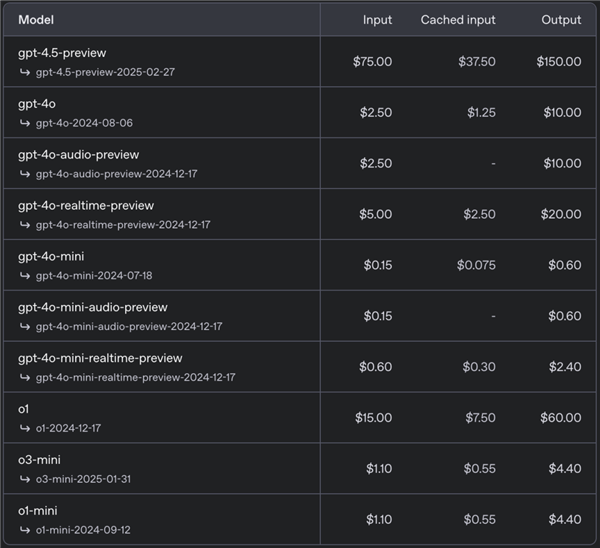Select the Cached input column header
Image resolution: width=600 pixels, height=548 pixels.
point(457,20)
